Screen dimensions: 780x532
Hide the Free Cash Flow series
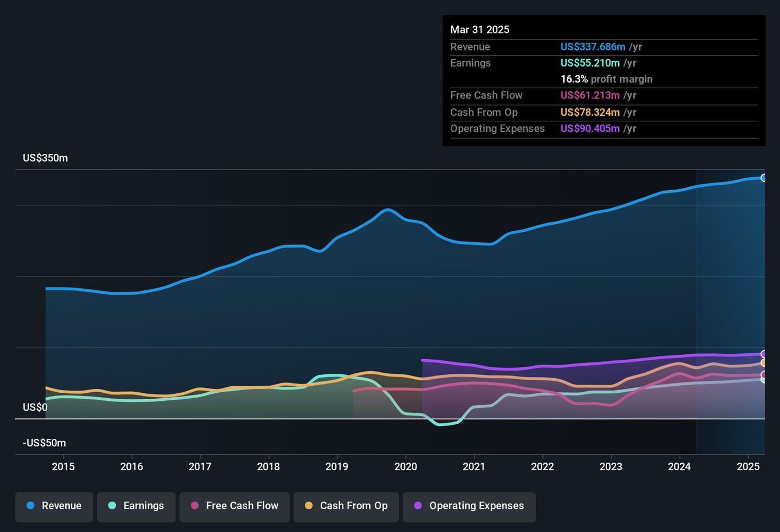pyautogui.click(x=235, y=506)
